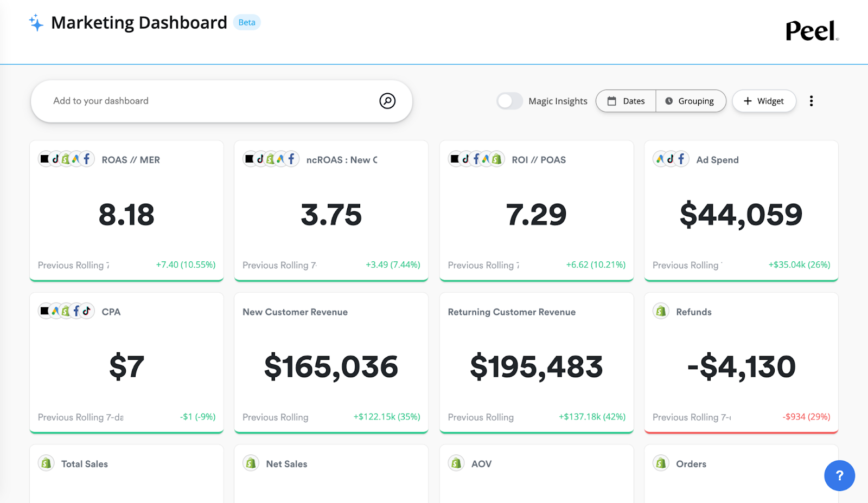Click the Widget button to add a widget
This screenshot has width=868, height=503.
pyautogui.click(x=764, y=101)
